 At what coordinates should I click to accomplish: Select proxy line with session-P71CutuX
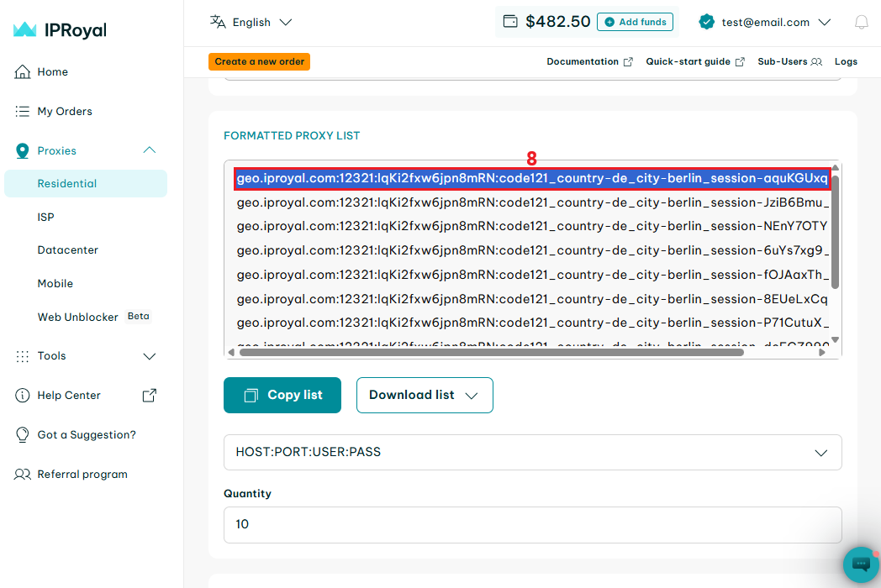(x=532, y=323)
